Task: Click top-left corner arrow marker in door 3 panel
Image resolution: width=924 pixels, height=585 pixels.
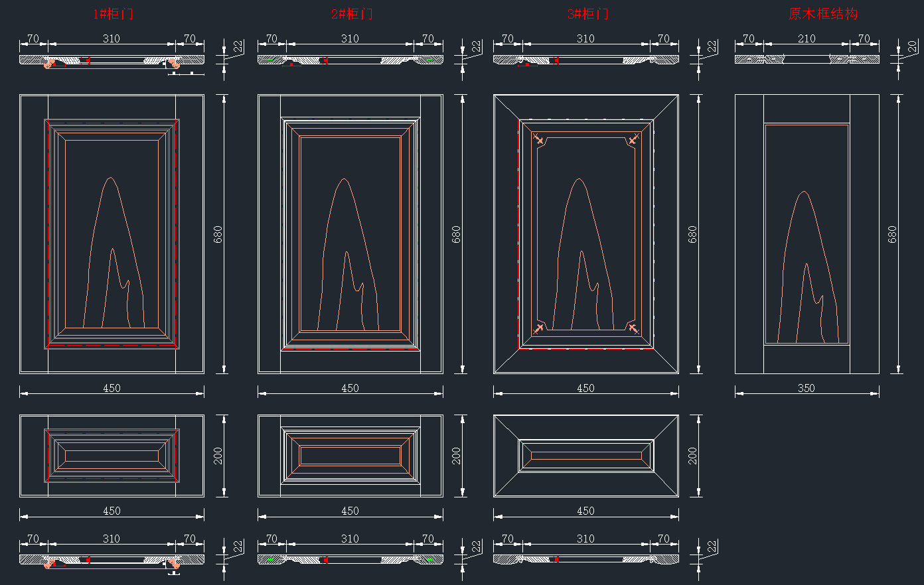Action: click(538, 139)
